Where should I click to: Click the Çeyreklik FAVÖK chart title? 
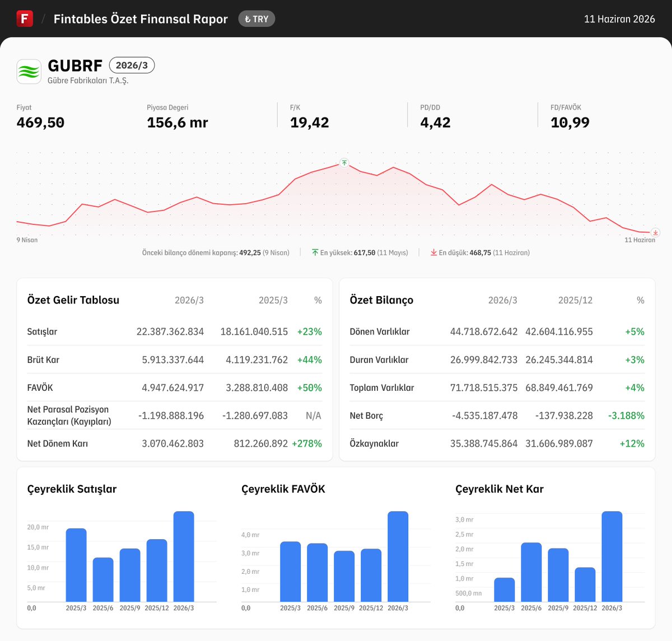point(283,489)
